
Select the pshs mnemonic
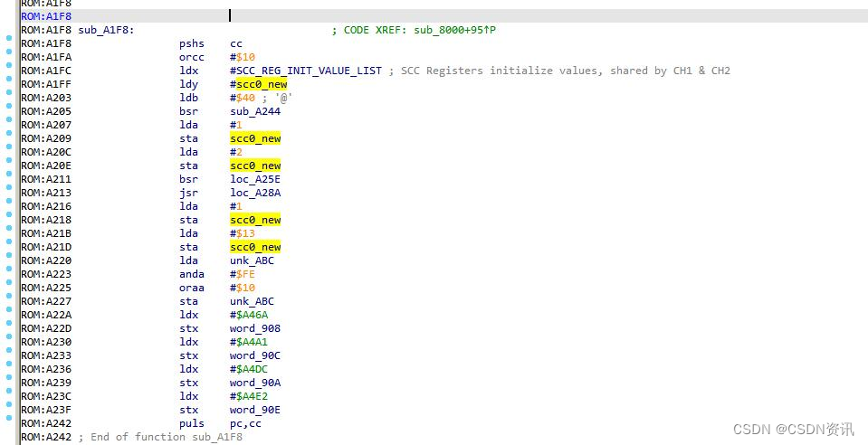tap(192, 43)
